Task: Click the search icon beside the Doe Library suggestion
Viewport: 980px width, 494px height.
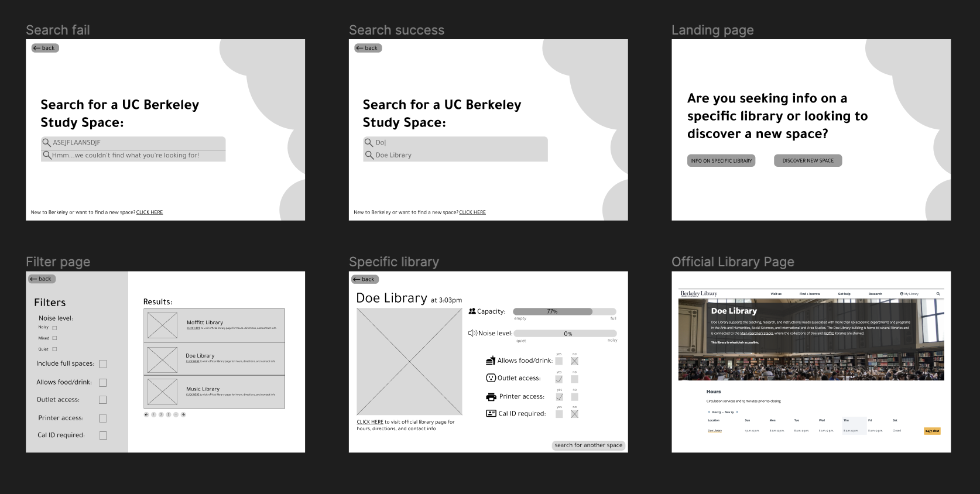Action: coord(369,155)
